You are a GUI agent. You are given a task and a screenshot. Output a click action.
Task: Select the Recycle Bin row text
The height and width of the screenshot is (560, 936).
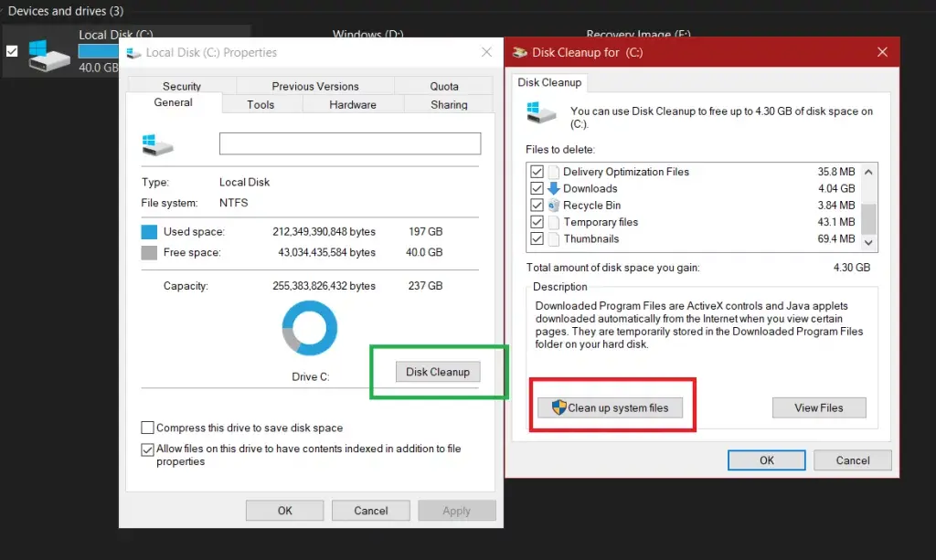coord(592,206)
